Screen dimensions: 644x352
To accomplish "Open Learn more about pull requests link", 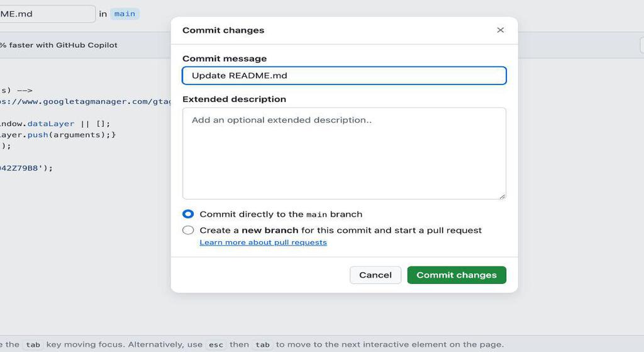I will pos(263,242).
